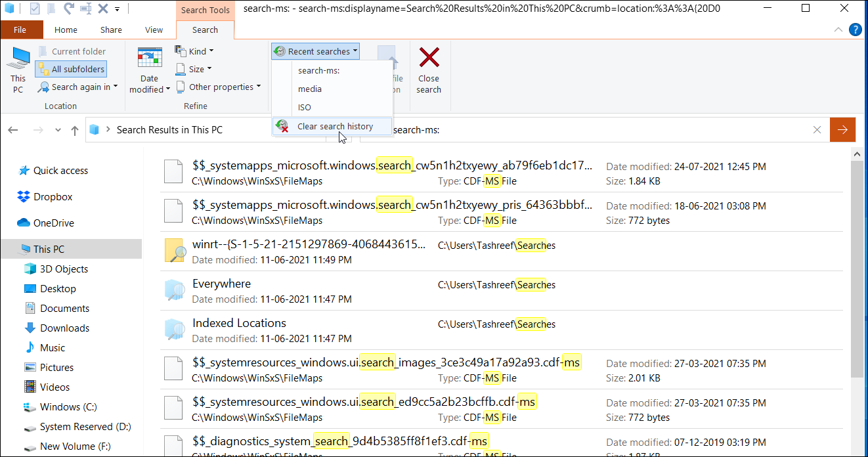The image size is (868, 457).
Task: Click the File Explorer window icon in title bar
Action: pos(9,9)
